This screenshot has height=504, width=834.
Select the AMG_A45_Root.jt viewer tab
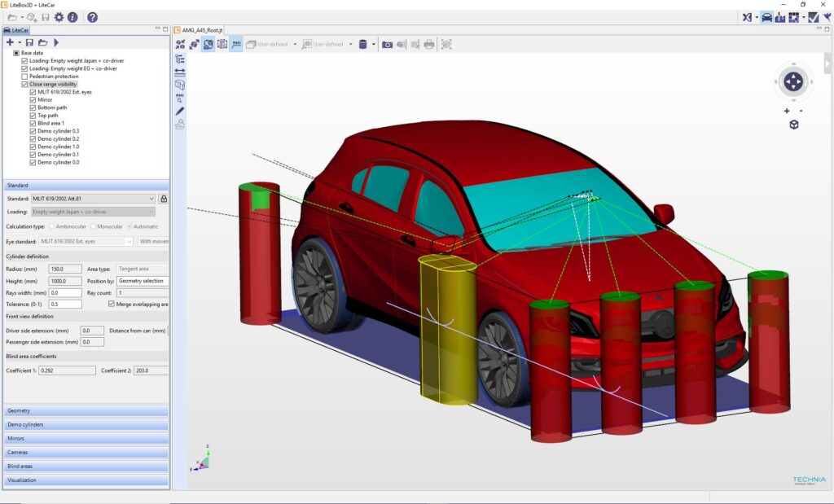tap(199, 30)
